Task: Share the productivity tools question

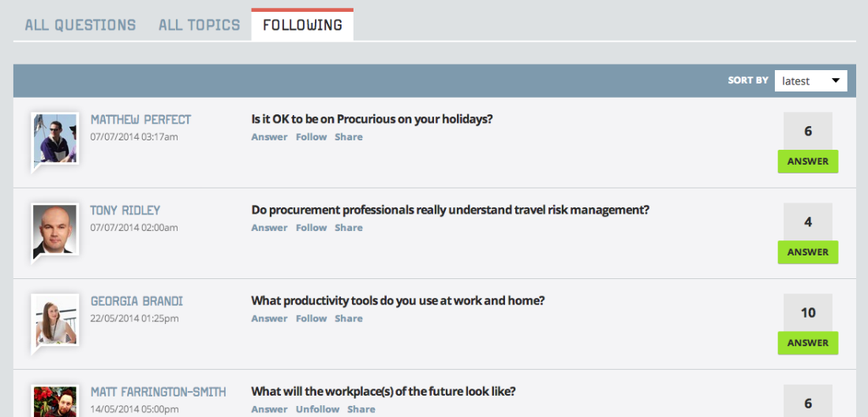Action: point(349,318)
